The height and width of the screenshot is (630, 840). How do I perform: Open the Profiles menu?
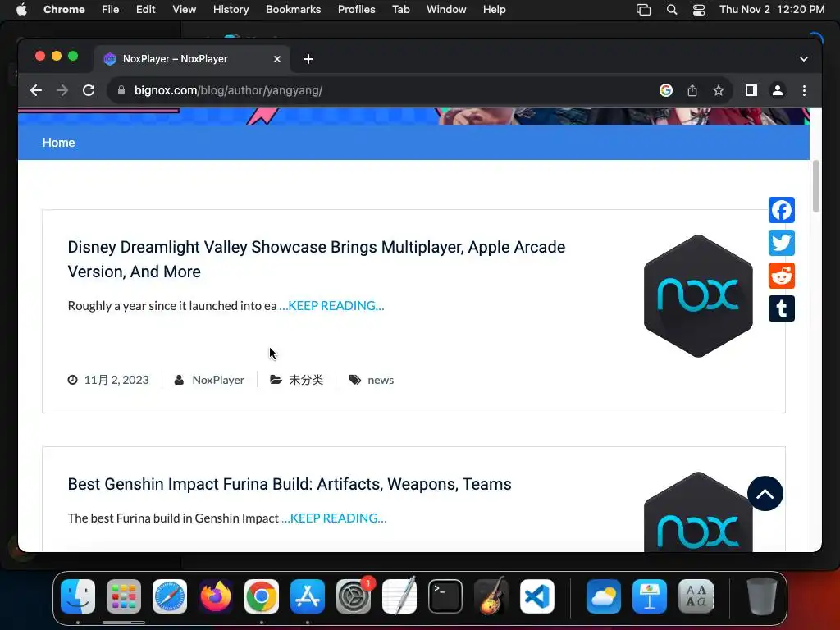pos(356,10)
